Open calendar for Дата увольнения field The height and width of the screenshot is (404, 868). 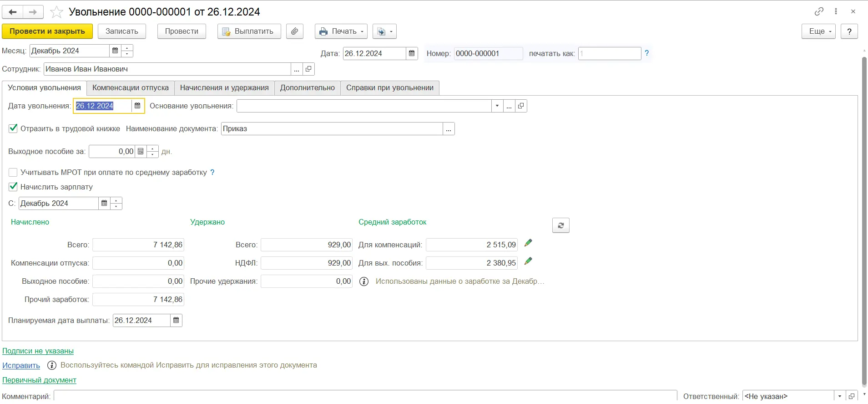tap(137, 106)
